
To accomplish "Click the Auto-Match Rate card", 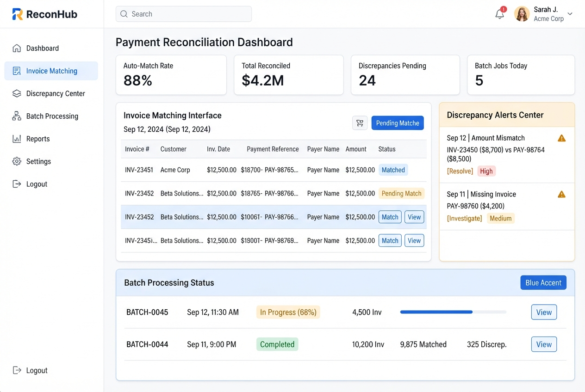I will 171,75.
